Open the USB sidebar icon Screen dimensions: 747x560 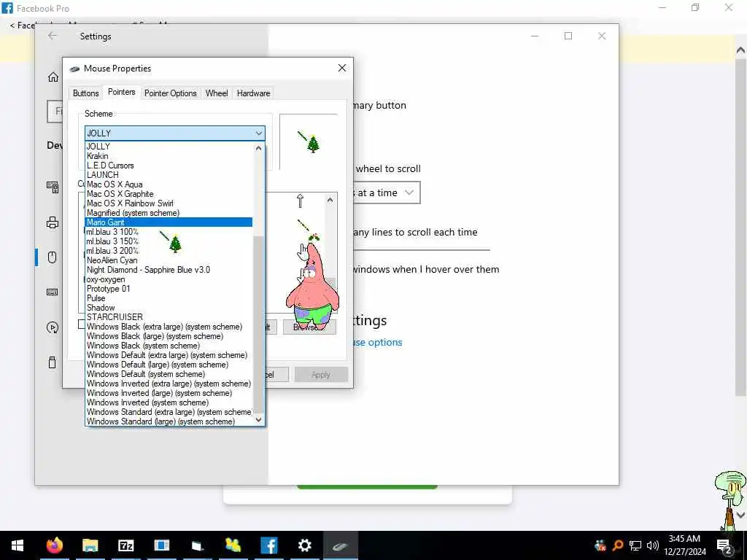53,362
